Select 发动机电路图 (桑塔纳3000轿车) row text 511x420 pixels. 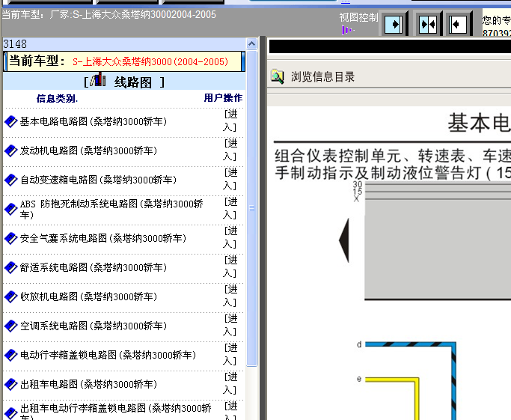pyautogui.click(x=88, y=150)
